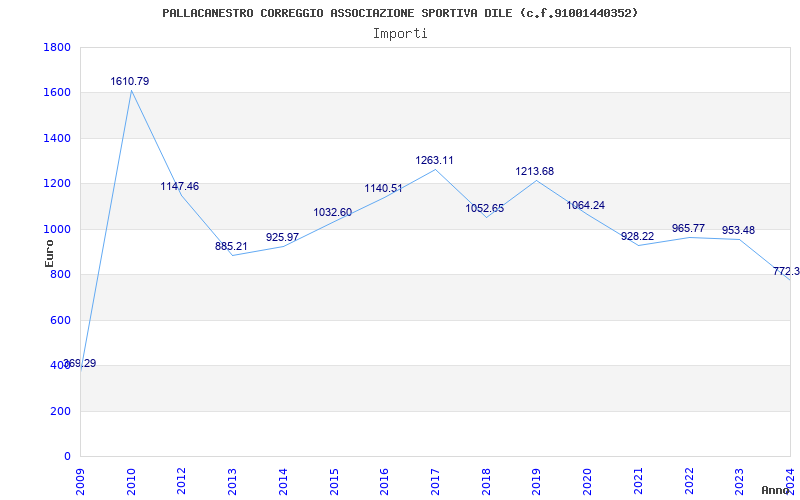This screenshot has width=800, height=500.
Task: Click the Euro y-axis title
Action: click(49, 254)
